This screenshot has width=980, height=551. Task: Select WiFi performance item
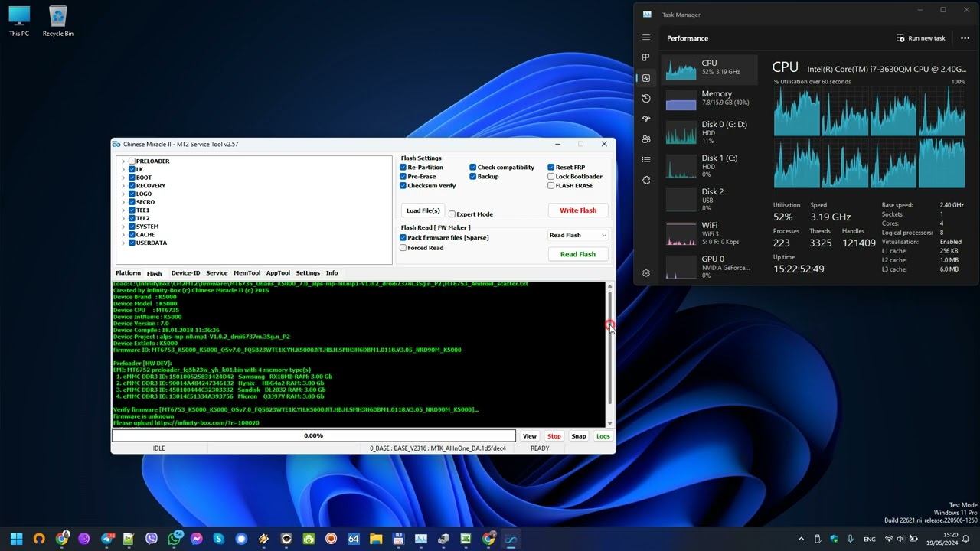coord(710,233)
